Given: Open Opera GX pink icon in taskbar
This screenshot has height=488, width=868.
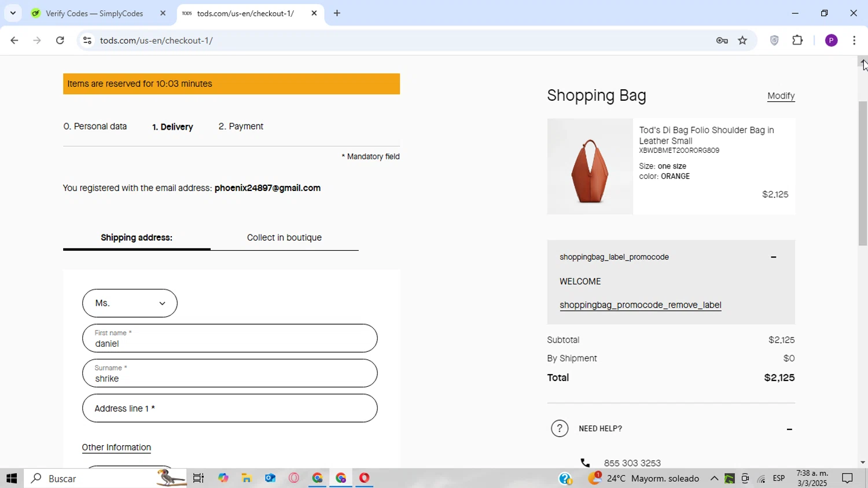Looking at the screenshot, I should pyautogui.click(x=294, y=479).
